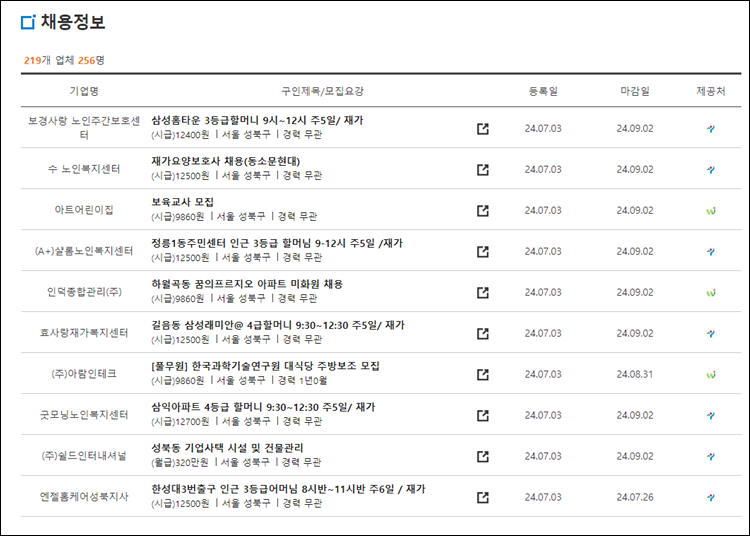Click the blue 채용정보 heading icon
The image size is (750, 536).
click(28, 22)
